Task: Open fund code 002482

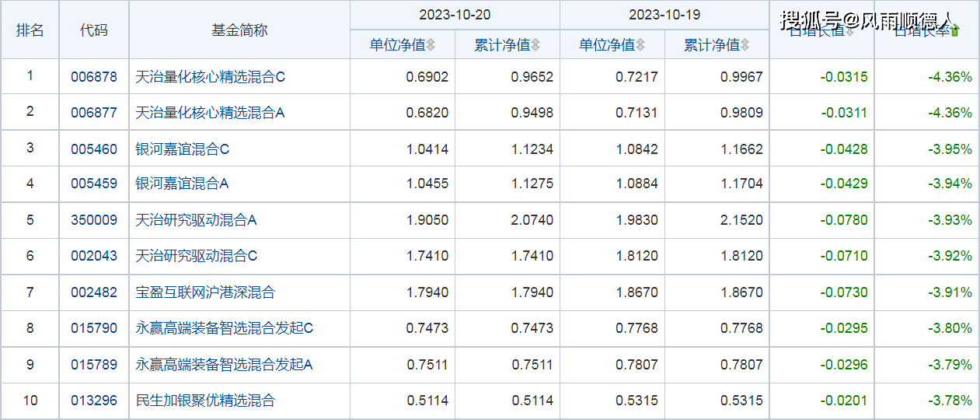Action: click(x=94, y=292)
